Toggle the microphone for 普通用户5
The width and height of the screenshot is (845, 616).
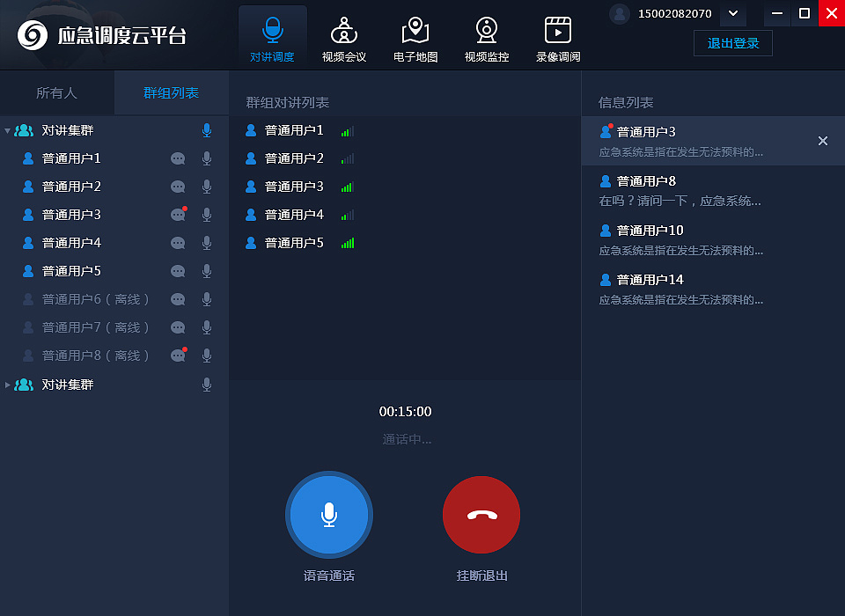pos(206,270)
